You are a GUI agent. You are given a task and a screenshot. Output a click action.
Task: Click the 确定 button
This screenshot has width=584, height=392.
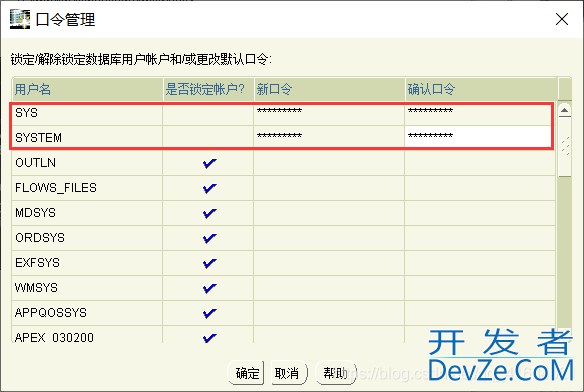(246, 372)
